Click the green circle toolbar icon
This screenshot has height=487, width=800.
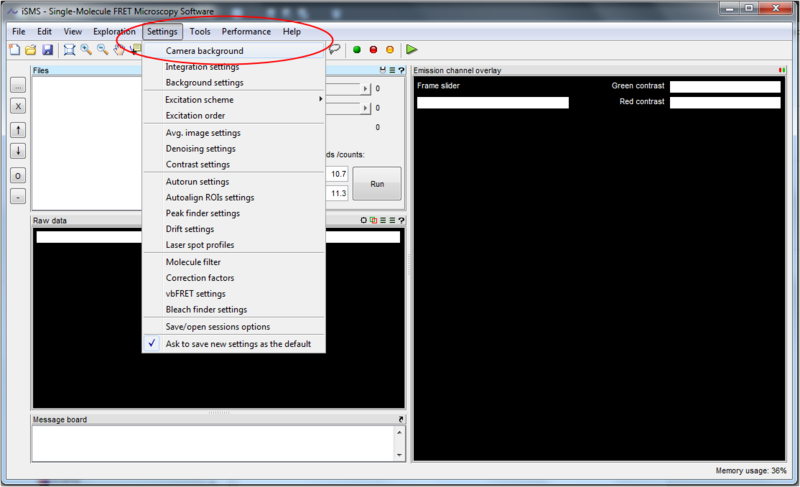(357, 49)
